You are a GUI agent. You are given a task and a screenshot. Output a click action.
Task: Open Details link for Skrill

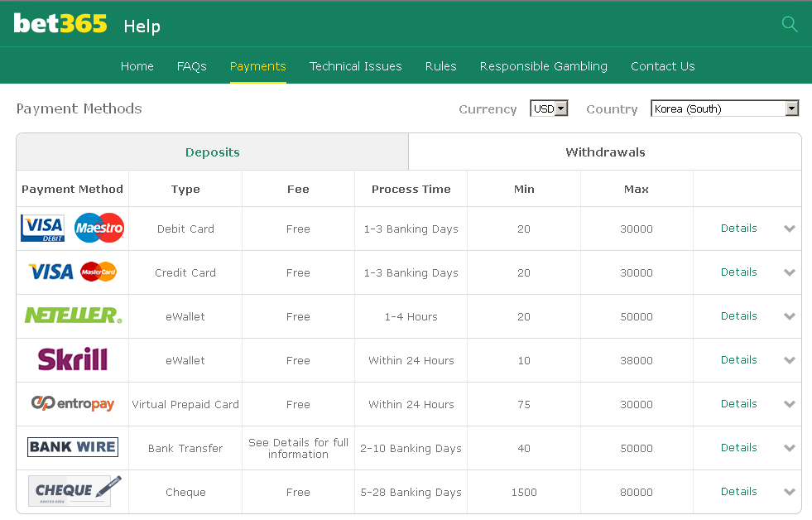739,360
